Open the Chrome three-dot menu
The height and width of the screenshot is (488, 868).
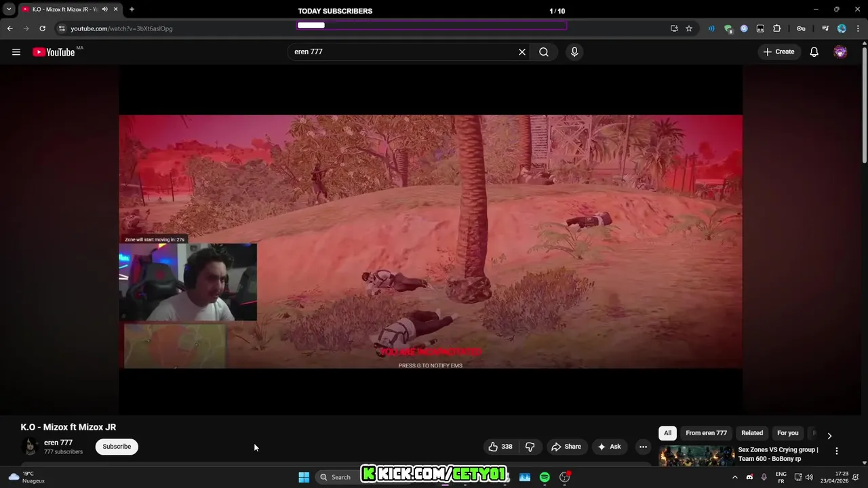858,28
